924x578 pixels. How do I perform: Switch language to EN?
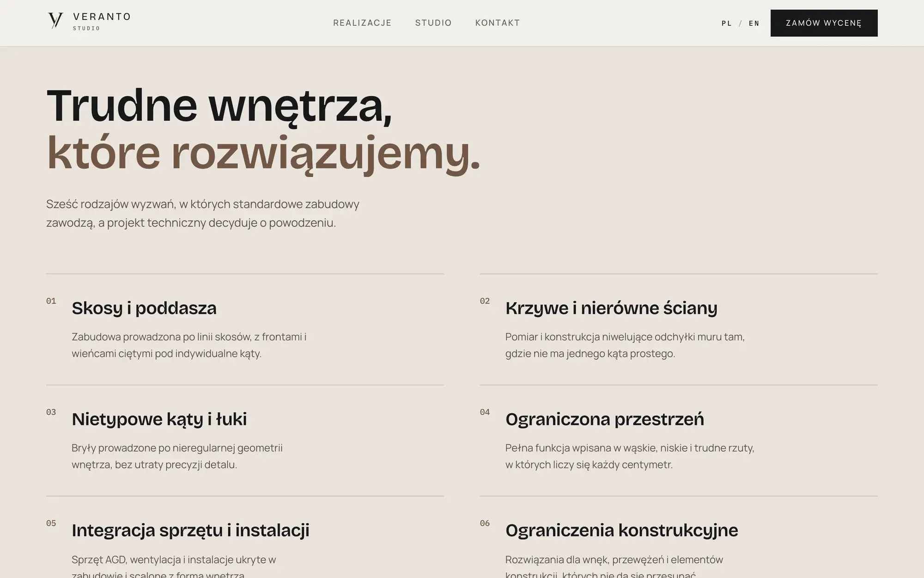[754, 23]
